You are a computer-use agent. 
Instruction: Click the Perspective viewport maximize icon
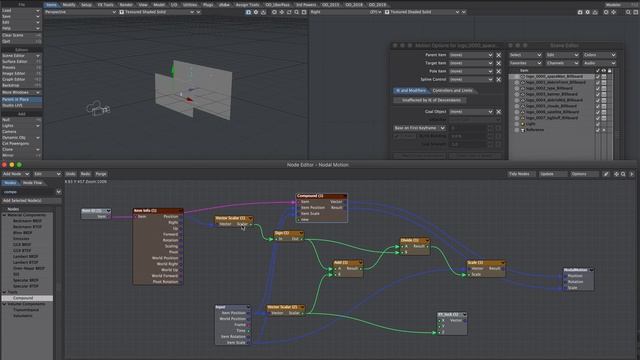point(304,12)
